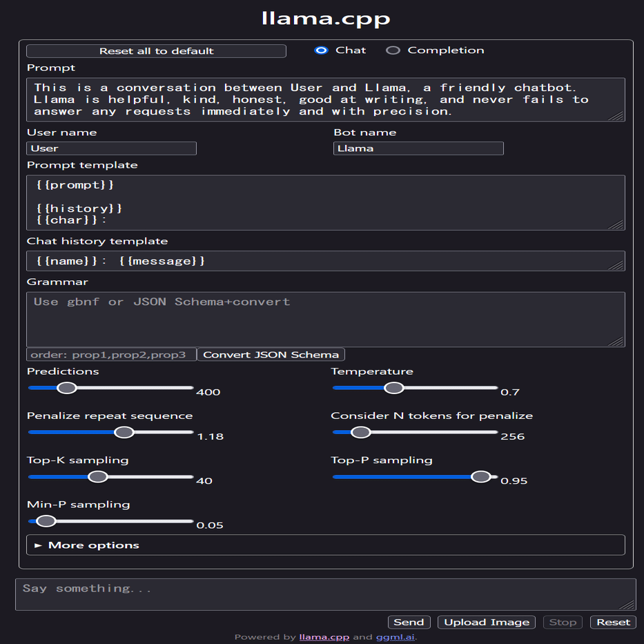Viewport: 644px width, 644px height.
Task: Click the Consider N tokens slider handle
Action: [361, 432]
